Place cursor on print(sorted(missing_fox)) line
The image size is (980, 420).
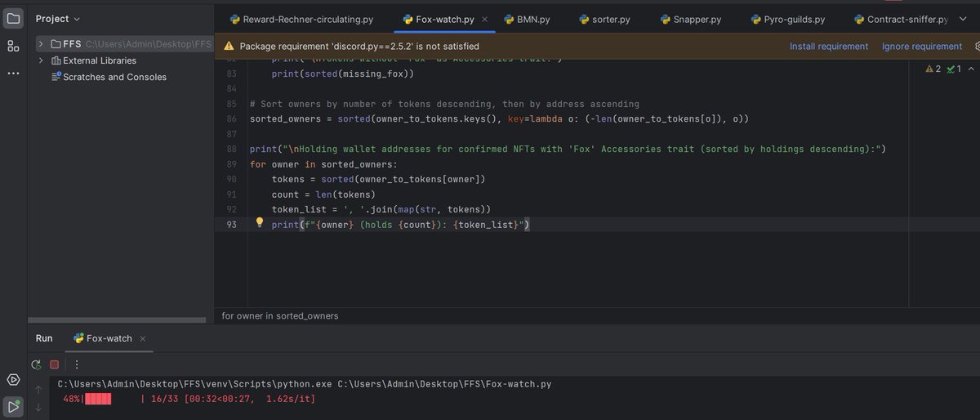click(x=343, y=74)
